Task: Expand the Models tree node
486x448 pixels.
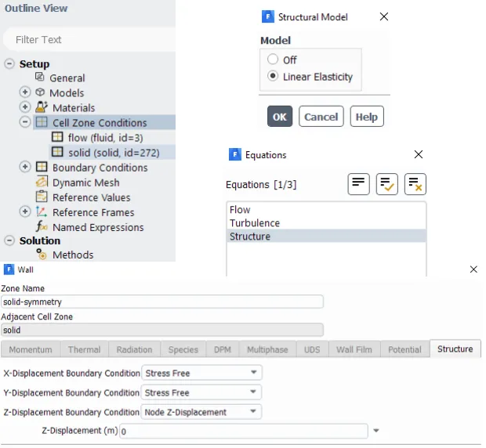Action: coord(25,92)
